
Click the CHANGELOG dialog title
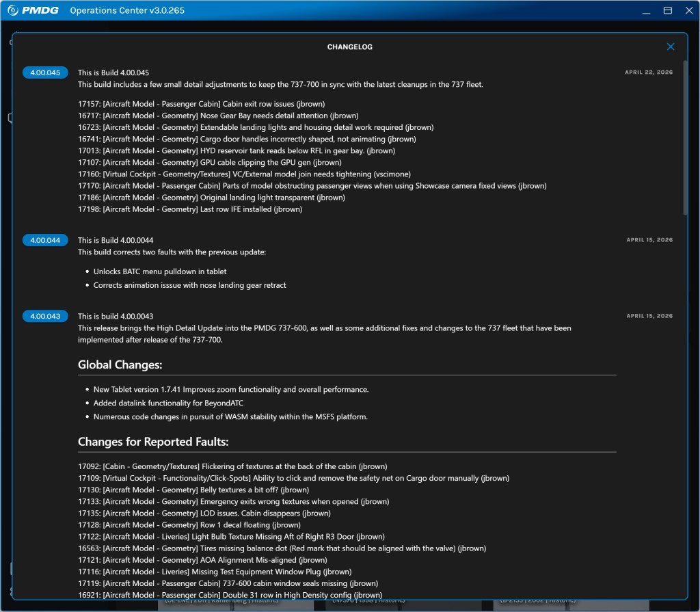click(x=349, y=47)
